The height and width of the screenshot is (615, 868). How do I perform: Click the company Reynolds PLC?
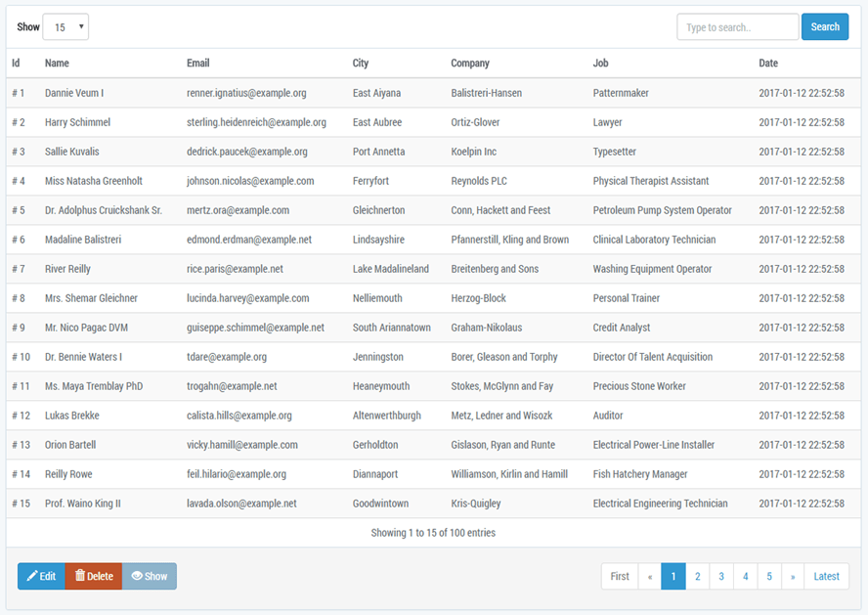(x=479, y=181)
